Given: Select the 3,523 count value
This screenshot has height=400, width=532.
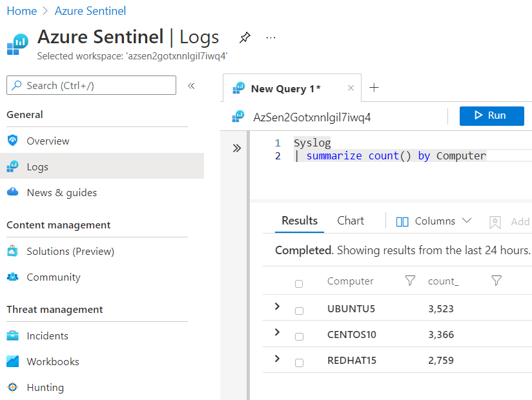Looking at the screenshot, I should coord(441,309).
